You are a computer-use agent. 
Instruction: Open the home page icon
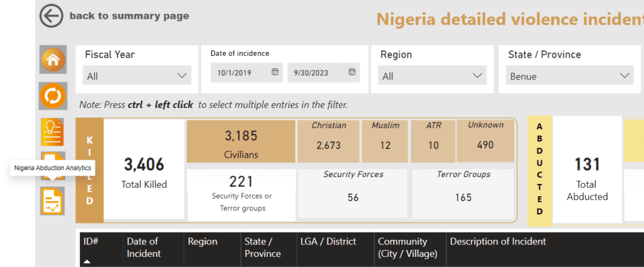click(x=53, y=60)
